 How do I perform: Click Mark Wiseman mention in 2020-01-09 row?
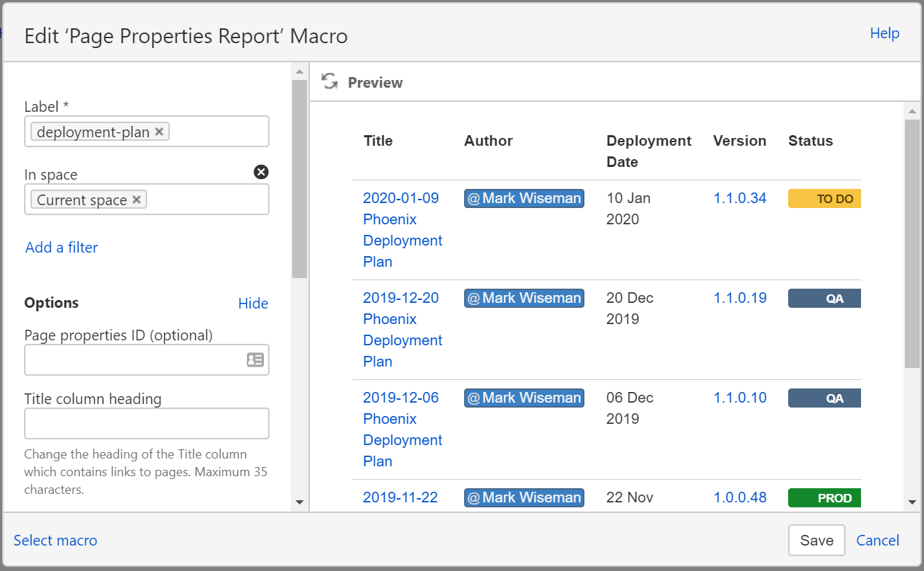[x=524, y=198]
